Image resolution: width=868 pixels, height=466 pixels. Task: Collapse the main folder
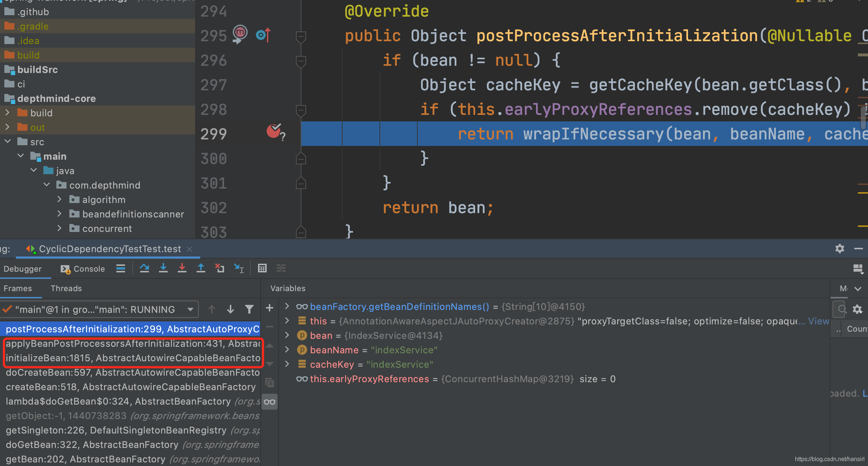(21, 156)
